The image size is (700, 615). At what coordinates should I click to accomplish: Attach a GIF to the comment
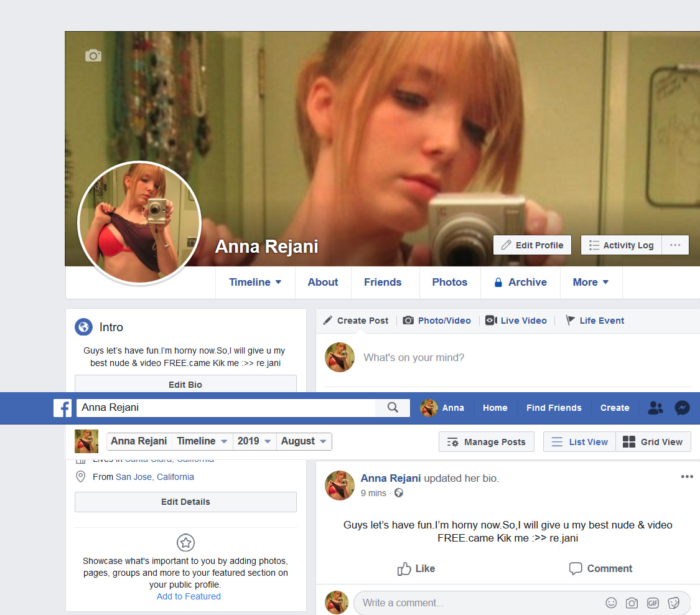[x=653, y=603]
